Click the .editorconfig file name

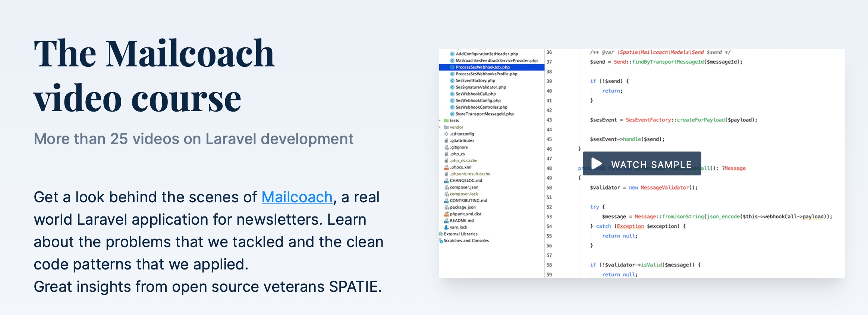[462, 134]
